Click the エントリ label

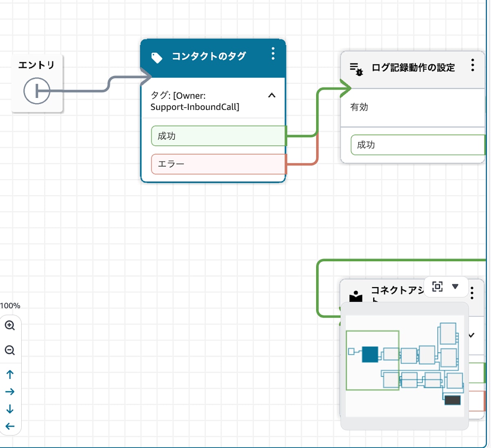pyautogui.click(x=36, y=65)
